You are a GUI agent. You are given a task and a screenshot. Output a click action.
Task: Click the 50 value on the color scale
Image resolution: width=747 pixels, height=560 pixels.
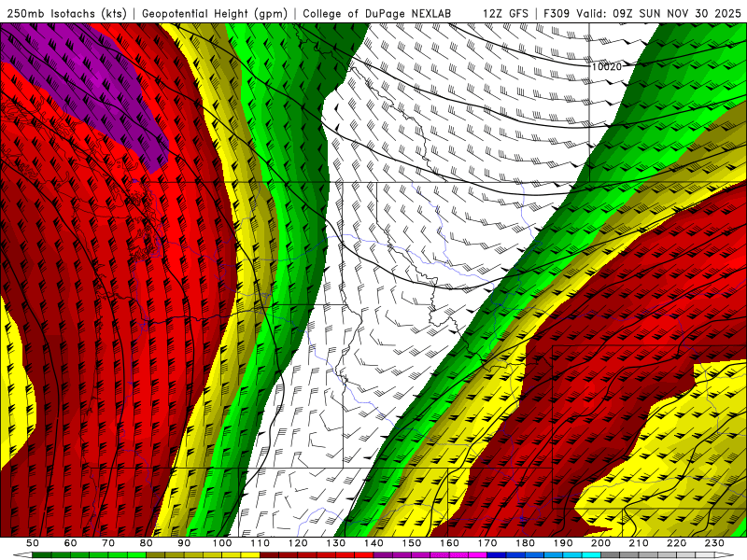tap(33, 543)
